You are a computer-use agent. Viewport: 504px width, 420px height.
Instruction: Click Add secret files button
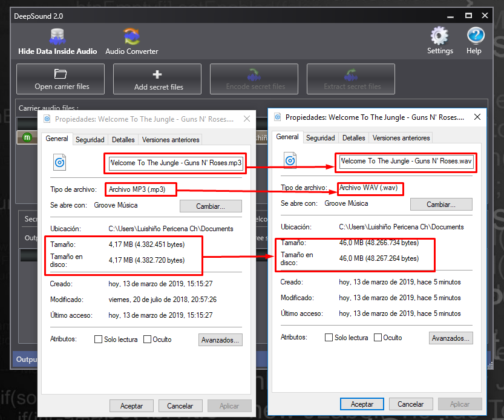tap(157, 79)
